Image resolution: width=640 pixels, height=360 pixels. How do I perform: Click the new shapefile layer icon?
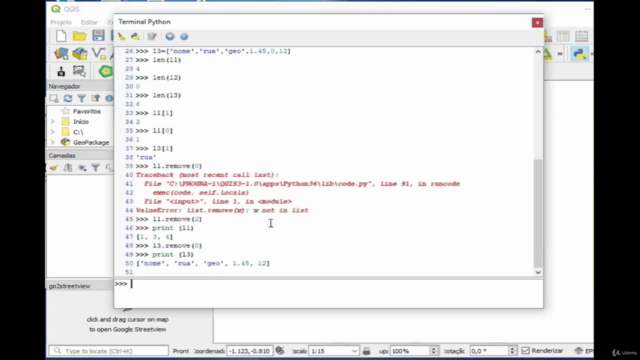(98, 53)
